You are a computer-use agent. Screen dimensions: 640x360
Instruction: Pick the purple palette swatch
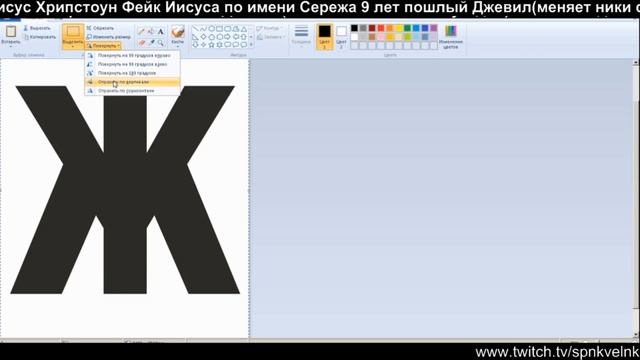433,28
